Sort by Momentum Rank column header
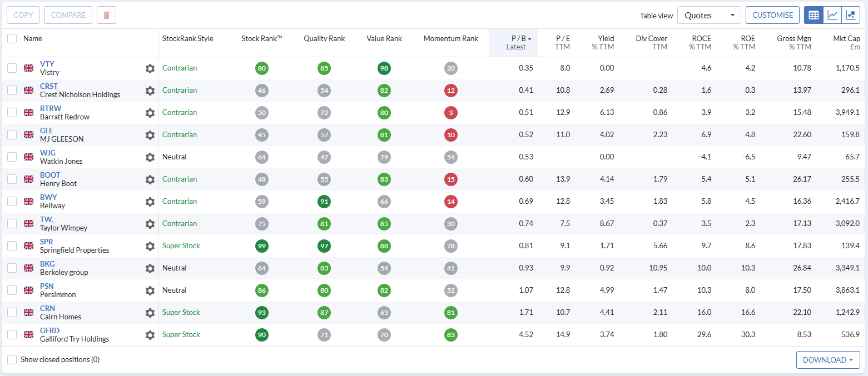The height and width of the screenshot is (376, 868). pos(451,38)
